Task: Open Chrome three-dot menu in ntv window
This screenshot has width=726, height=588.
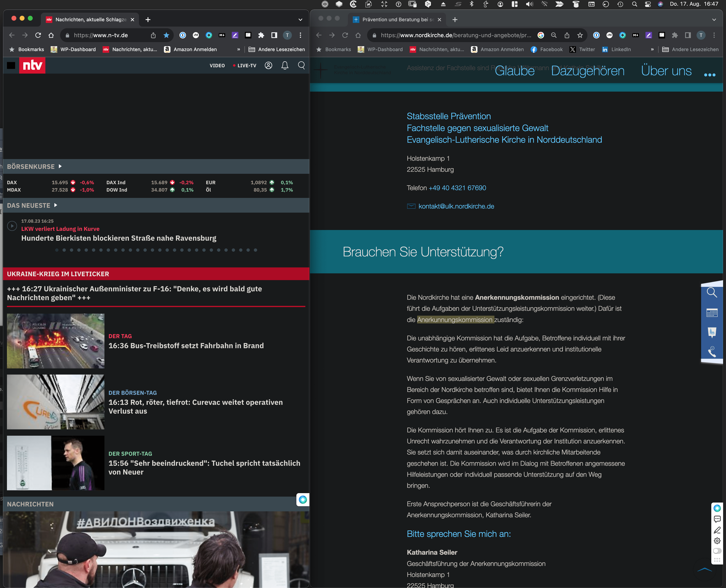Action: click(x=300, y=35)
